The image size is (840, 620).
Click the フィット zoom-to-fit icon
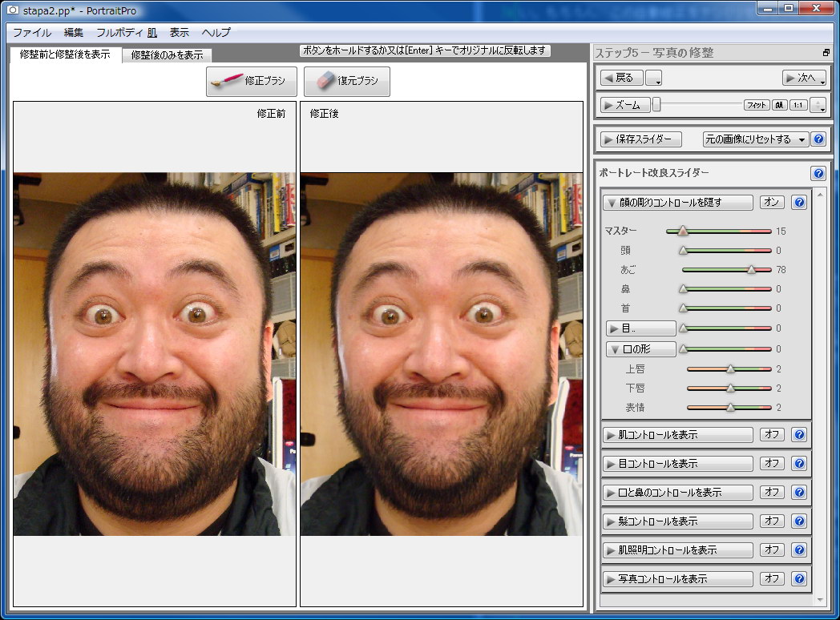pos(757,105)
